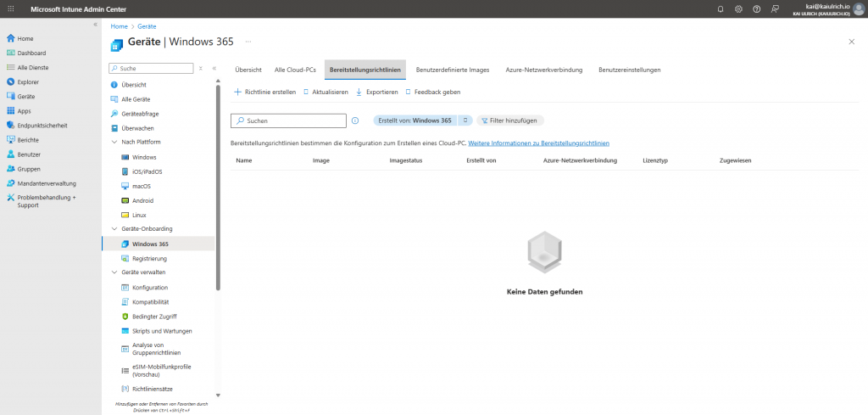Open the user account avatar
The height and width of the screenshot is (415, 868).
point(858,8)
